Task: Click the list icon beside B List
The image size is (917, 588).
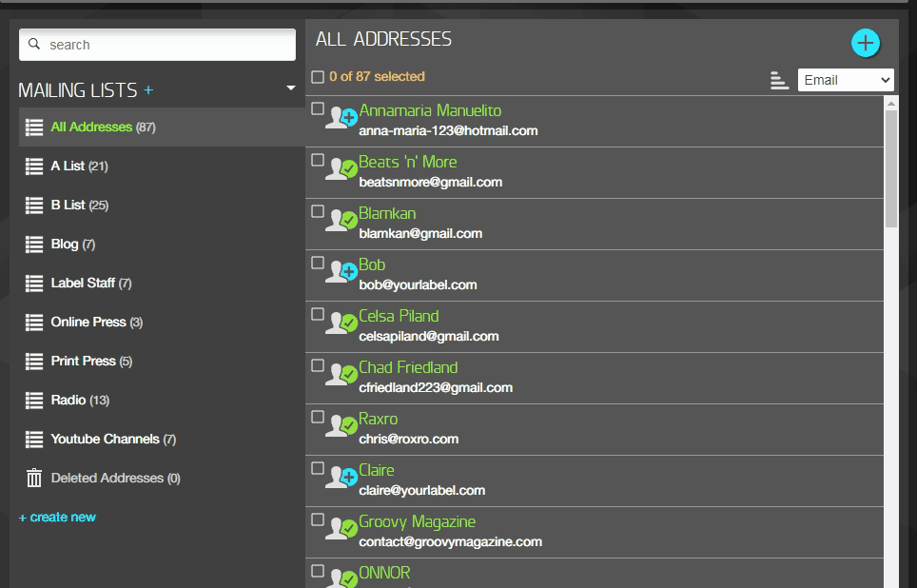Action: pos(34,206)
